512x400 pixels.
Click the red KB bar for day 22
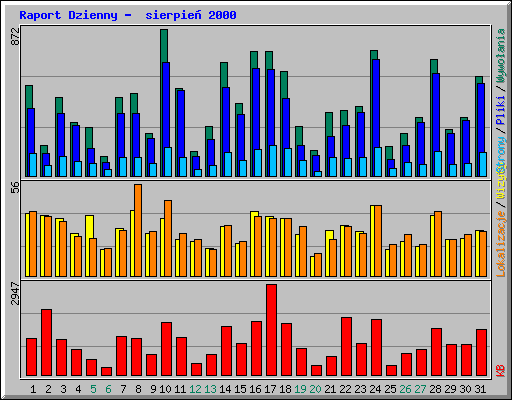click(x=346, y=347)
